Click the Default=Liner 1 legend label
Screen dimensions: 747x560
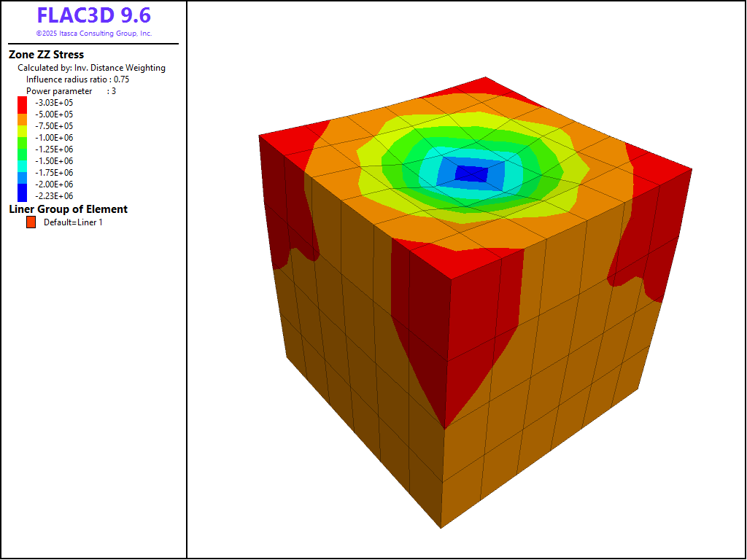click(x=73, y=222)
